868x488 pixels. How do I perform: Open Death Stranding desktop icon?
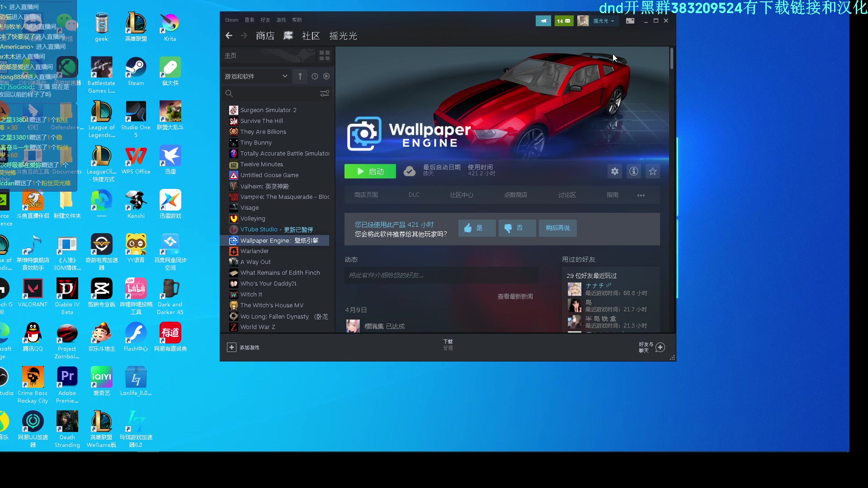(x=67, y=429)
